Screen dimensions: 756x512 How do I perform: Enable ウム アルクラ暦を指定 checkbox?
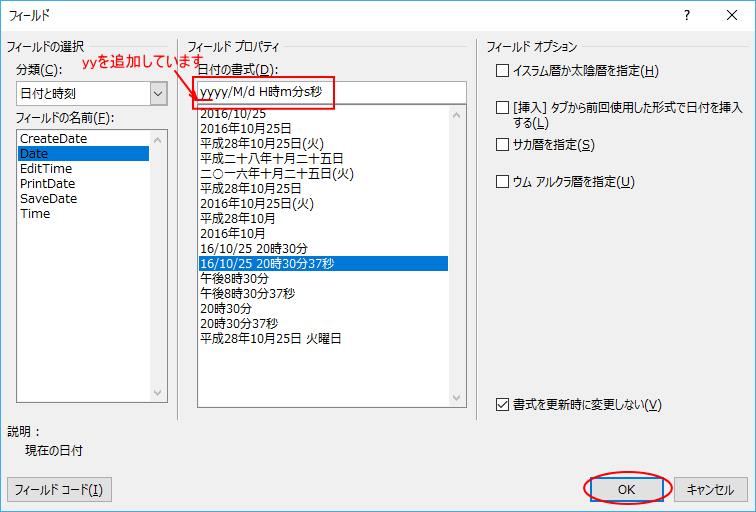pyautogui.click(x=502, y=182)
